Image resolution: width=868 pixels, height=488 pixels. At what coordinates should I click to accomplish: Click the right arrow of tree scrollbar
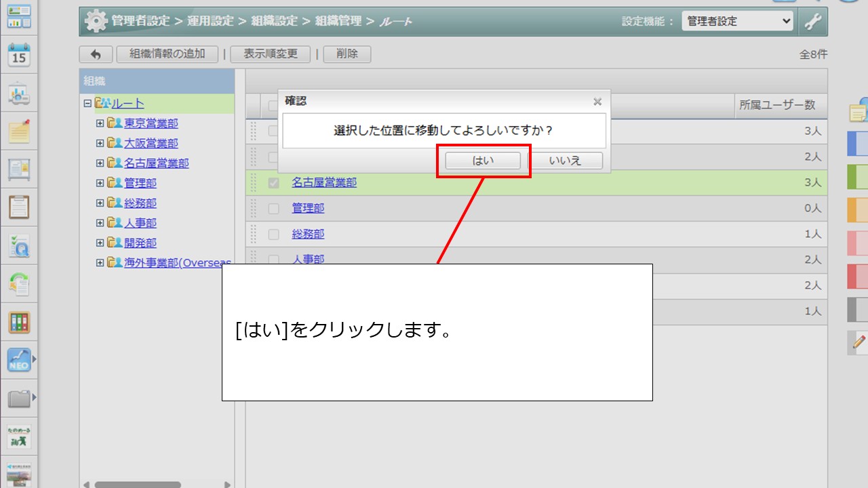(227, 485)
